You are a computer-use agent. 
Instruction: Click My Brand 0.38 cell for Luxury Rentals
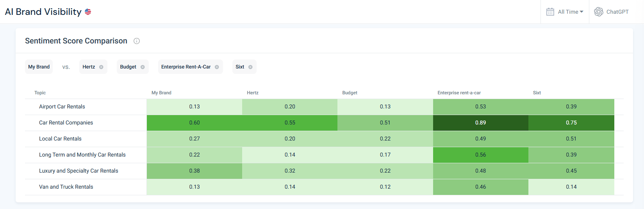pyautogui.click(x=194, y=171)
